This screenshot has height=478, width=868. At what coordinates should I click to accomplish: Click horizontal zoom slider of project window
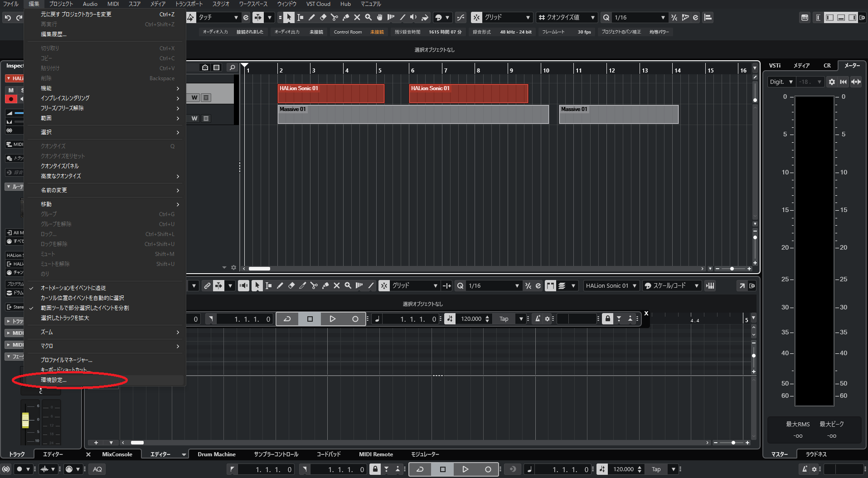732,269
